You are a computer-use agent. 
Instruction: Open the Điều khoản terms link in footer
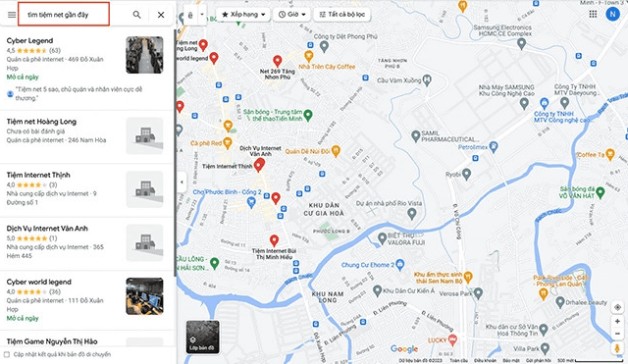(485, 360)
